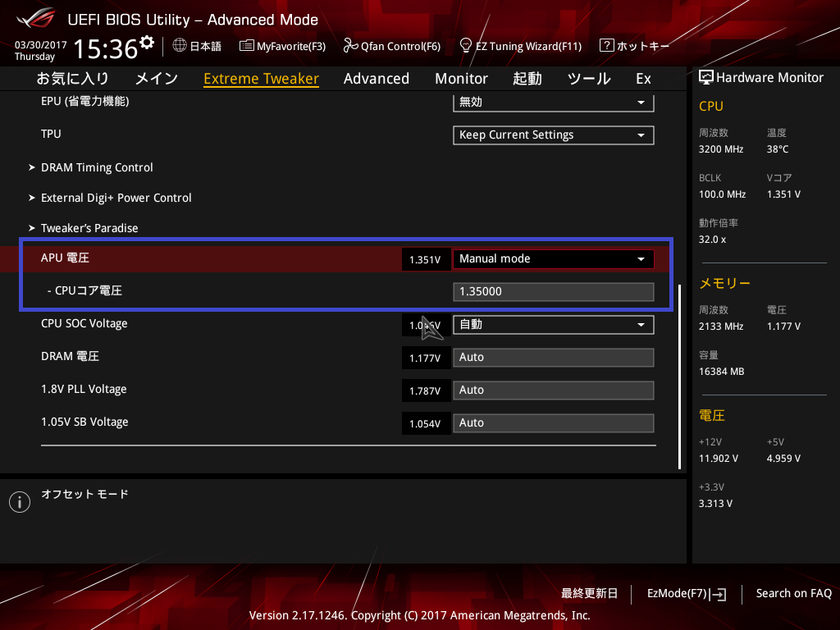
Task: Click the 16384 MB capacity value
Action: tap(721, 372)
